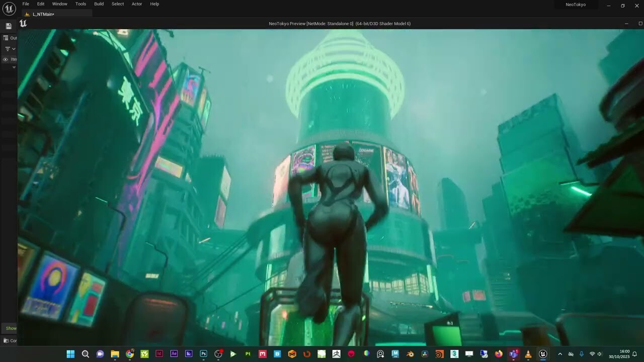644x362 pixels.
Task: Open Windows taskbar Search
Action: click(85, 354)
